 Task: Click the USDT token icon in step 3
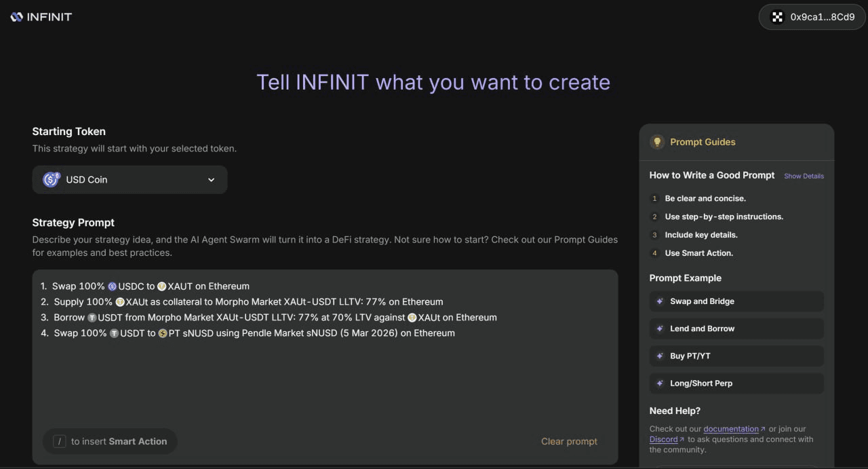(92, 318)
